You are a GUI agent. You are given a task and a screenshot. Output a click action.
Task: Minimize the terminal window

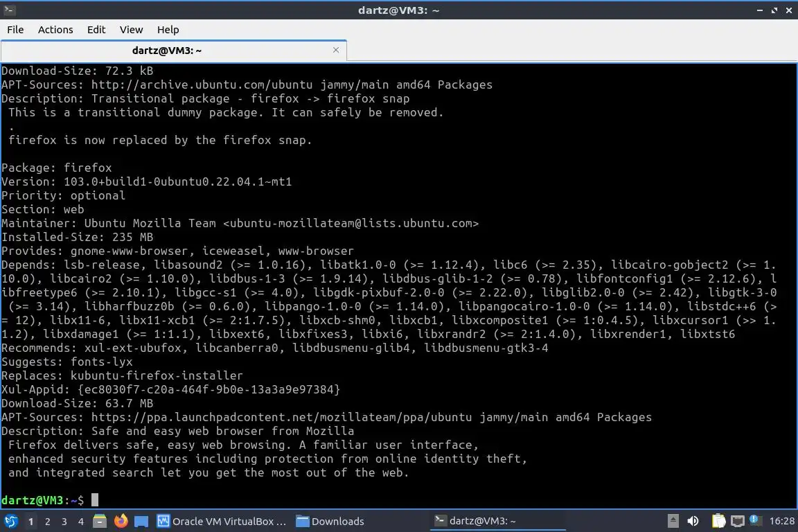(x=760, y=10)
